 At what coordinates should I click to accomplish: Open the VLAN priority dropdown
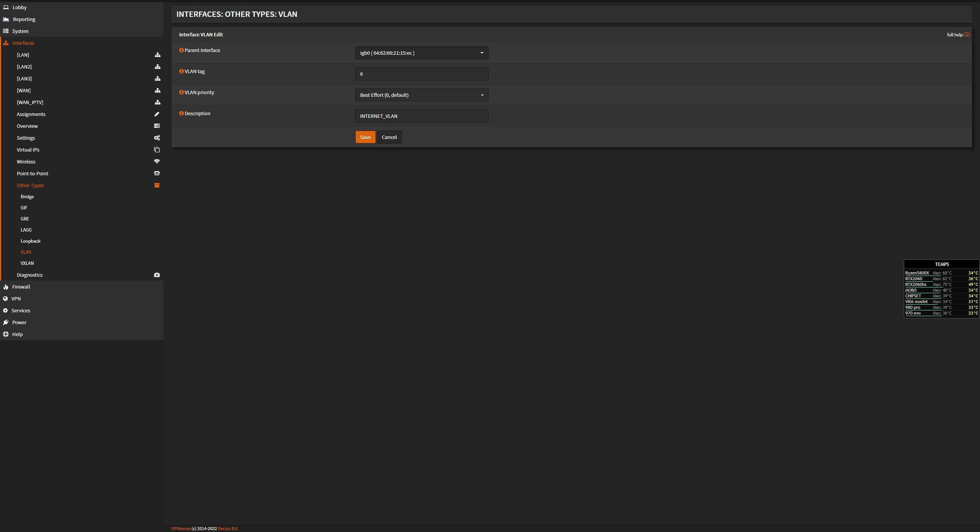click(x=421, y=95)
